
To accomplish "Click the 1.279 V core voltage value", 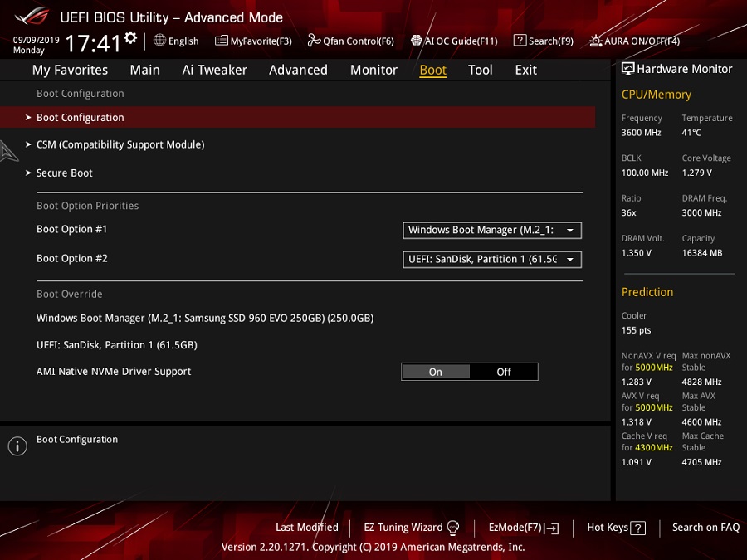I will [x=697, y=173].
